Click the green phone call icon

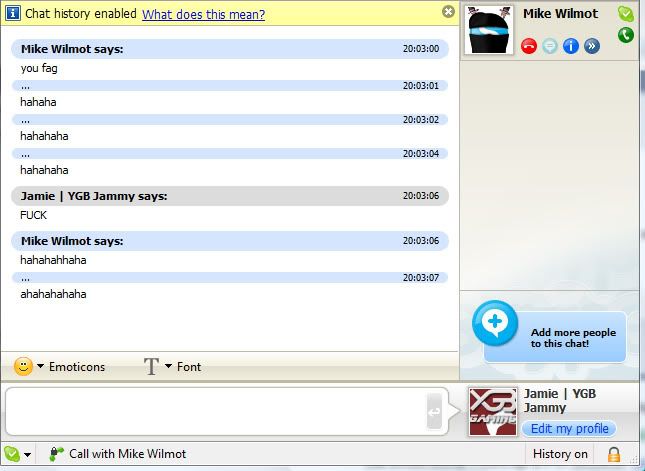click(626, 35)
